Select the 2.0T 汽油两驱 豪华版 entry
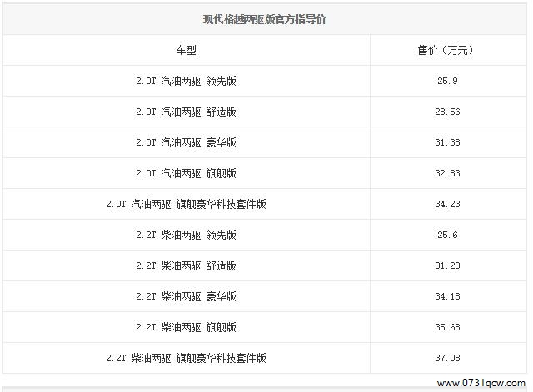Viewport: 533px width, 392px height. [186, 142]
